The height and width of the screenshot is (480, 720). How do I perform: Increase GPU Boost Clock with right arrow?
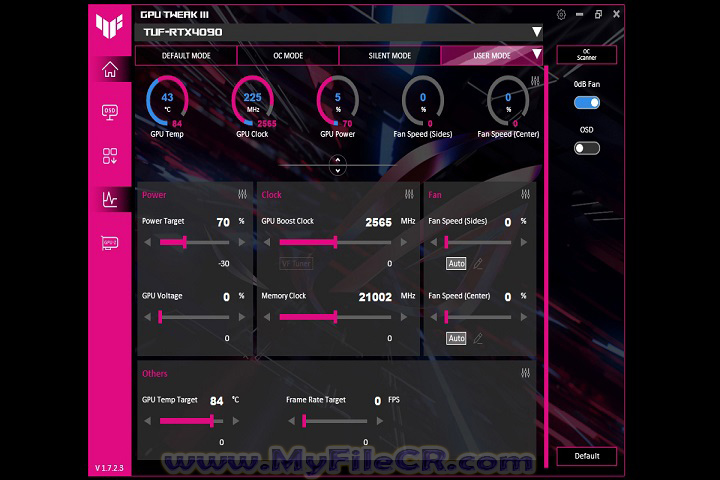pos(404,242)
